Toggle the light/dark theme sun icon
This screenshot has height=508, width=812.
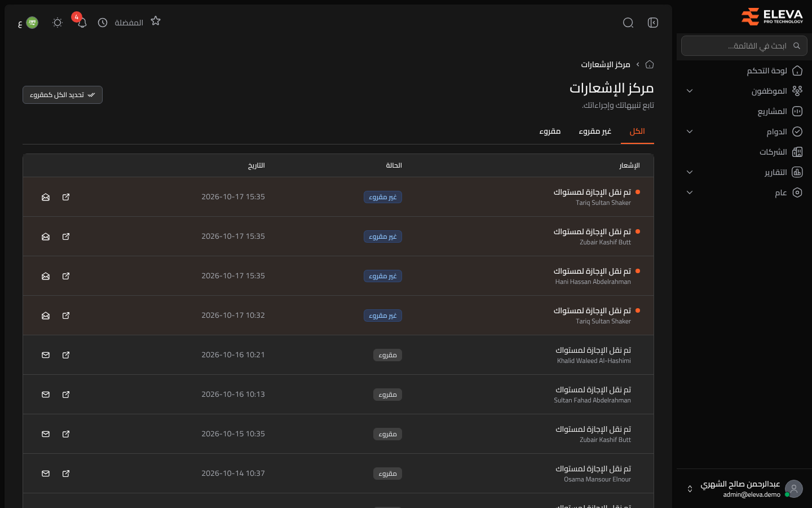click(58, 23)
